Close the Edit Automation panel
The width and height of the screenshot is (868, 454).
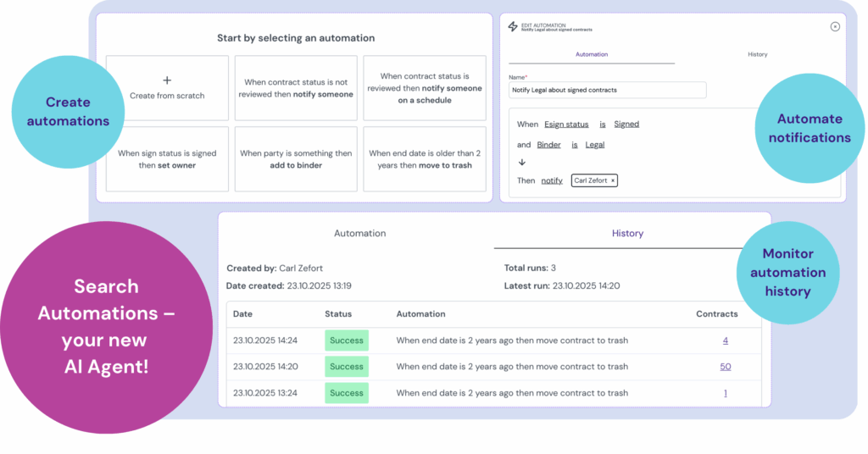coord(835,26)
